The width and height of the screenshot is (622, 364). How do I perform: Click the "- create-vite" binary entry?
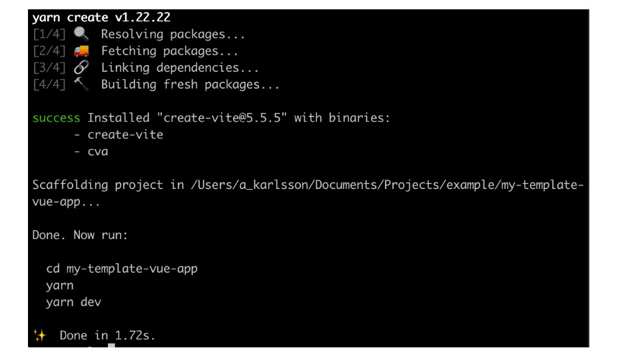(x=118, y=135)
